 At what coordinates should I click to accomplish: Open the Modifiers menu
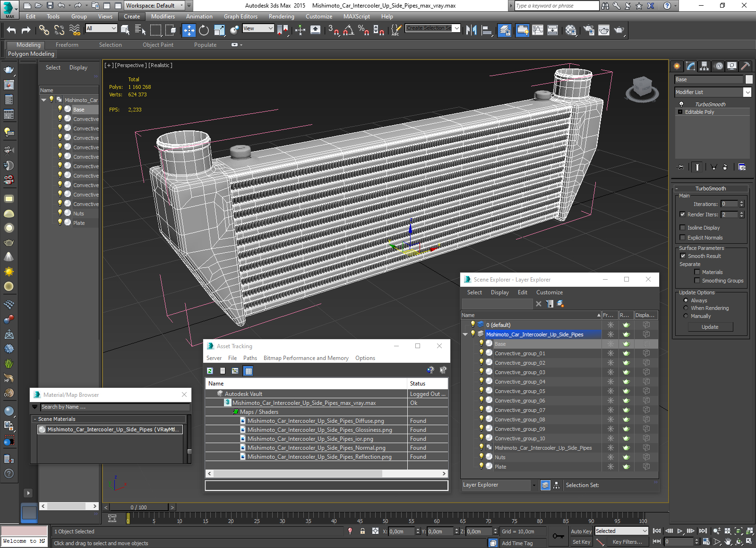coord(163,17)
